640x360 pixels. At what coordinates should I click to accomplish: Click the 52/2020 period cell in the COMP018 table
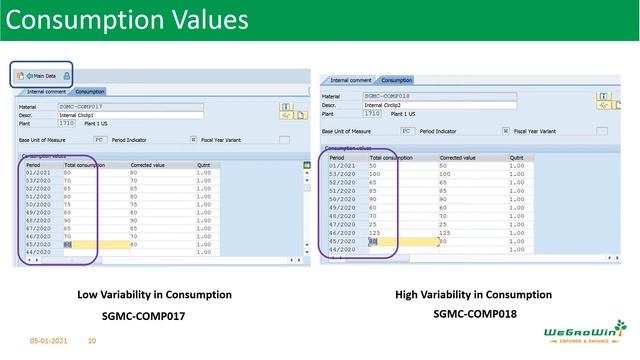coord(348,182)
